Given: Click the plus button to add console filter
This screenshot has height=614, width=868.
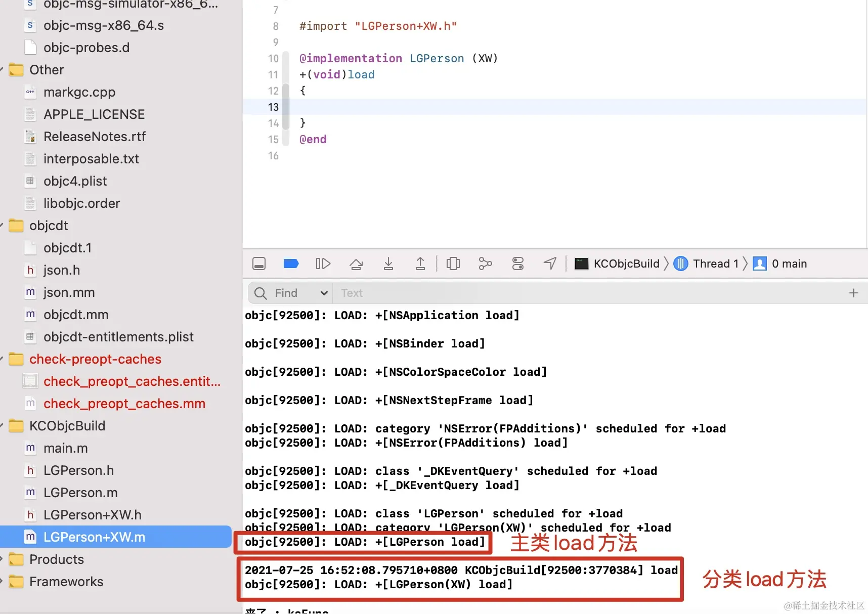Looking at the screenshot, I should [854, 293].
